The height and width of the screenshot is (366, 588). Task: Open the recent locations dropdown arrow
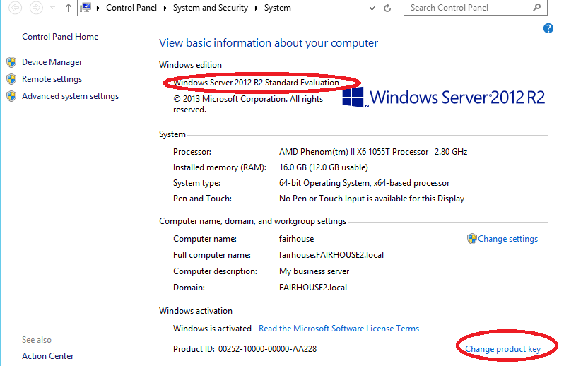click(x=52, y=8)
